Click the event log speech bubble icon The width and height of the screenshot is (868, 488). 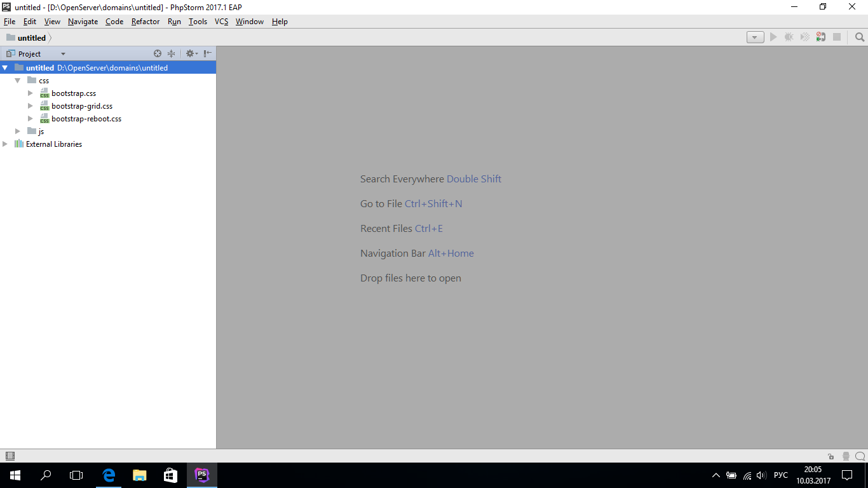pos(860,456)
